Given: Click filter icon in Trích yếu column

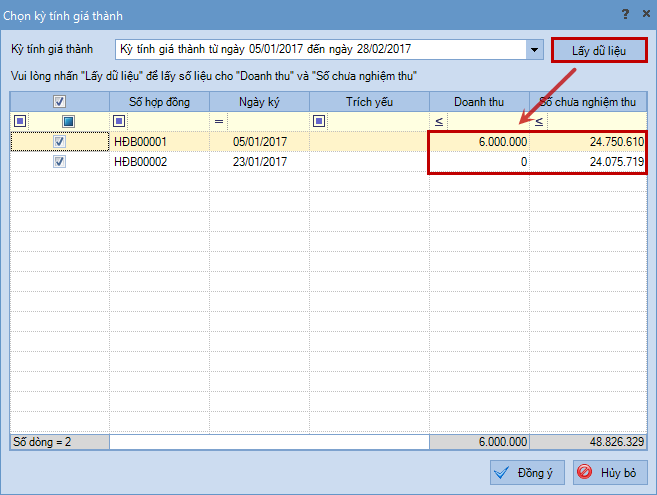Looking at the screenshot, I should pyautogui.click(x=319, y=121).
